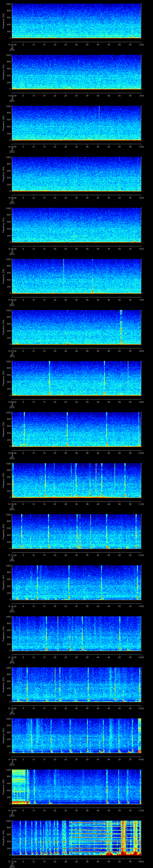The width and height of the screenshot is (153, 868).
Task: Click the 5:00 end-time axis label
Action: (x=141, y=197)
